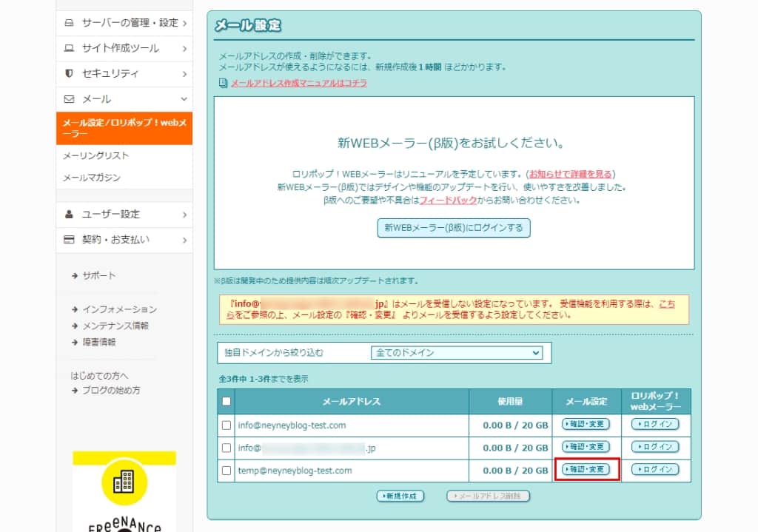Click 0.00 B / 20 GB in the temp@neyneyblog-test.com row
This screenshot has height=532, width=758.
point(515,471)
